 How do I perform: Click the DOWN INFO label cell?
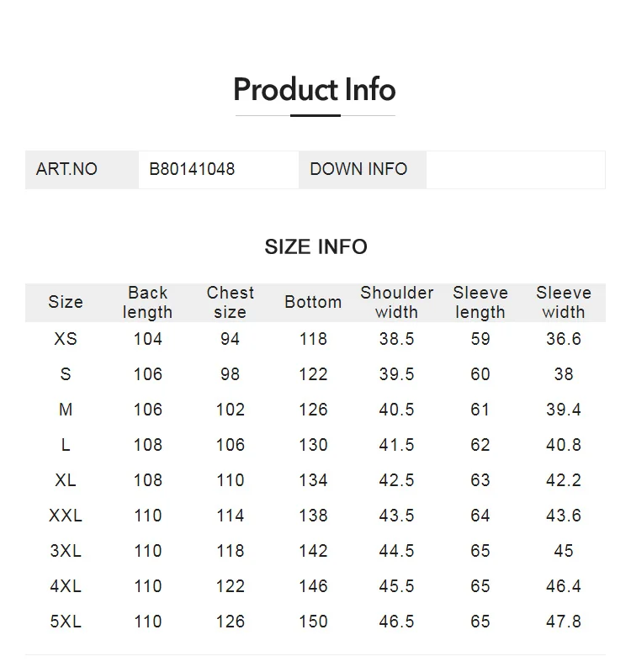coord(363,169)
